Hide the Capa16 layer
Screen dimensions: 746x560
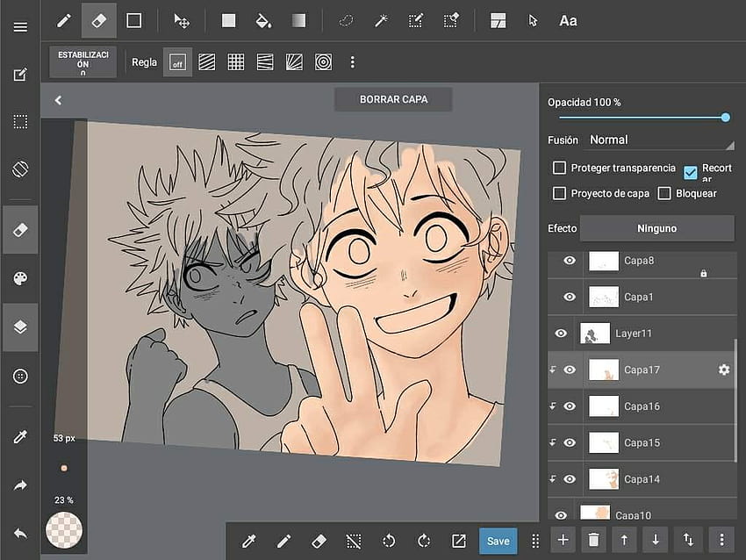pos(569,406)
